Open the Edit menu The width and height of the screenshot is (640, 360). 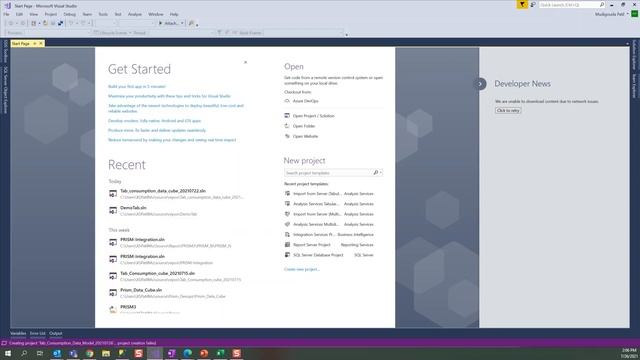19,14
